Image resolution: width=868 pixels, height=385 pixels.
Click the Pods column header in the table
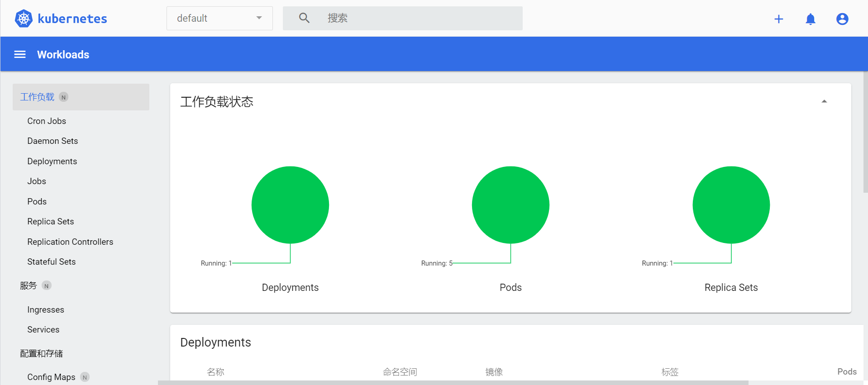(847, 371)
